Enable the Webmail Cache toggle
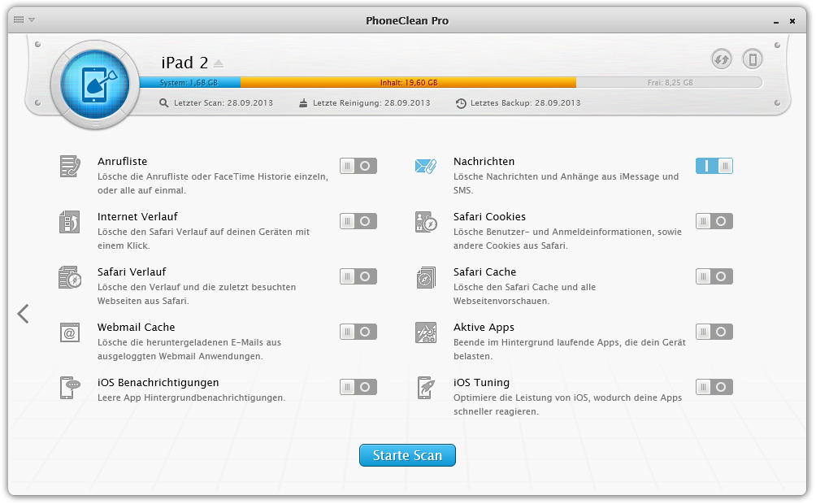Image resolution: width=816 pixels, height=504 pixels. coord(358,332)
